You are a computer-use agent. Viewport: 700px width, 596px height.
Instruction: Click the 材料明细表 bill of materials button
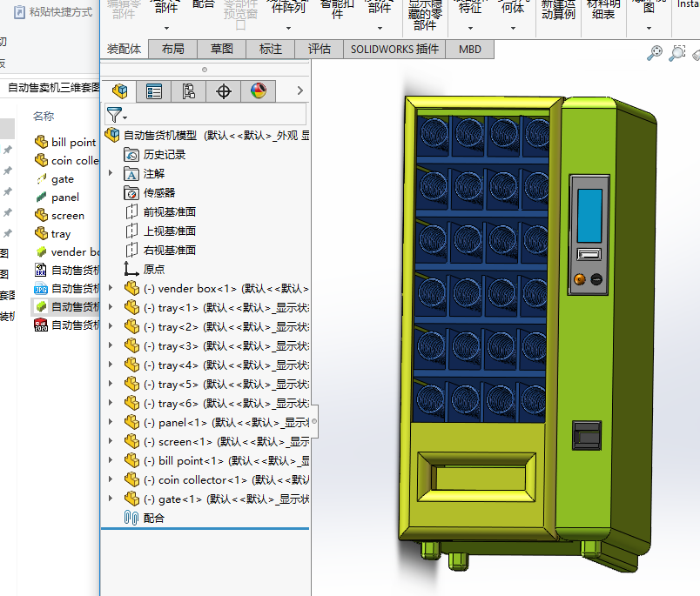pyautogui.click(x=602, y=10)
